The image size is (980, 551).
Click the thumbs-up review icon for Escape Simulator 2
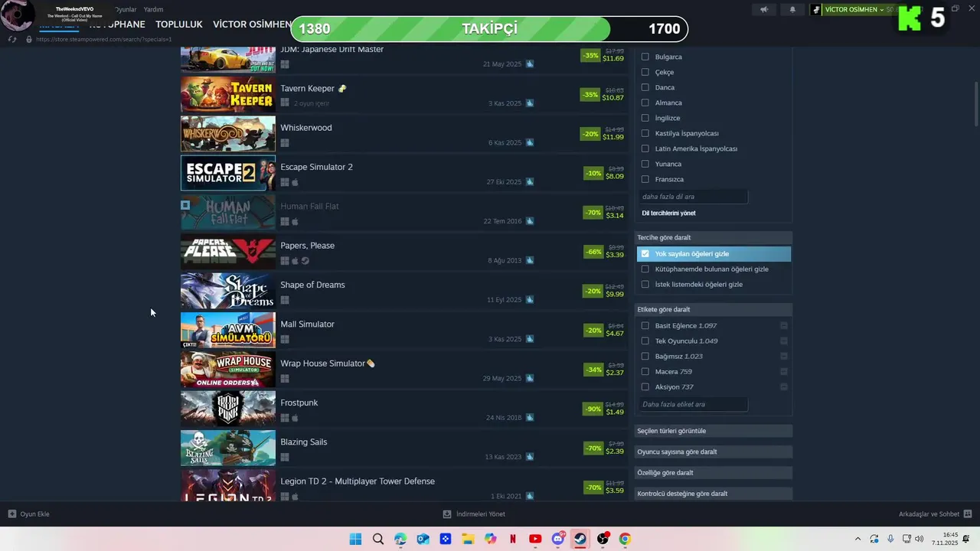530,182
